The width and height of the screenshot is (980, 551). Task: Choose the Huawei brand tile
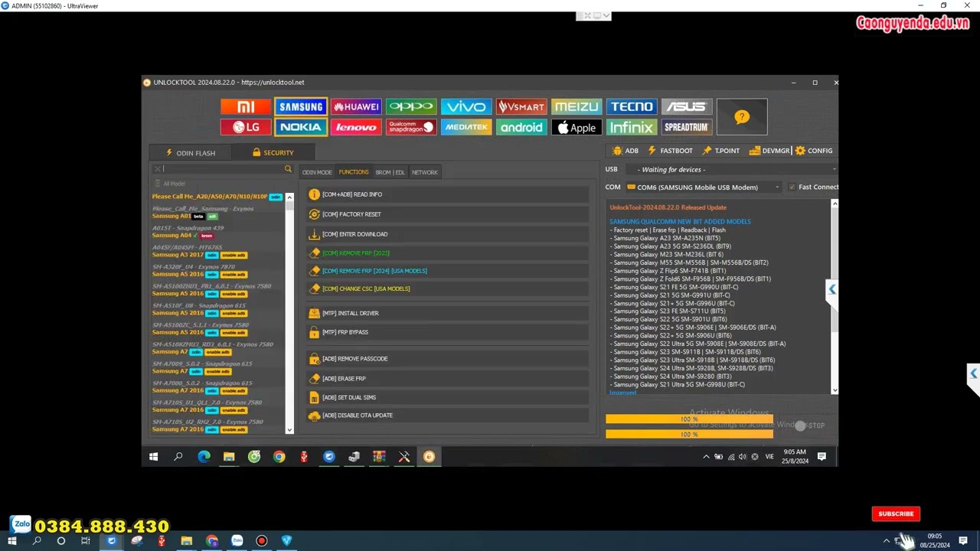coord(356,107)
